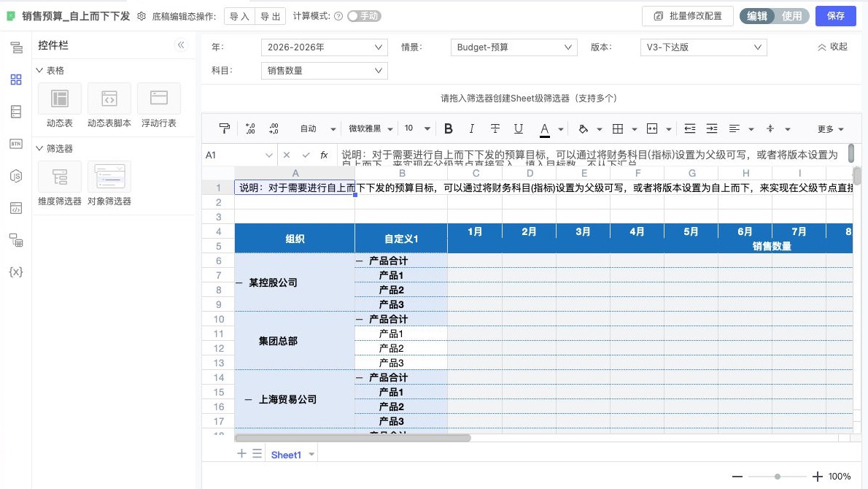Screen dimensions: 868x489
Task: Open the 年 dropdown 2026-2026年
Action: [325, 47]
